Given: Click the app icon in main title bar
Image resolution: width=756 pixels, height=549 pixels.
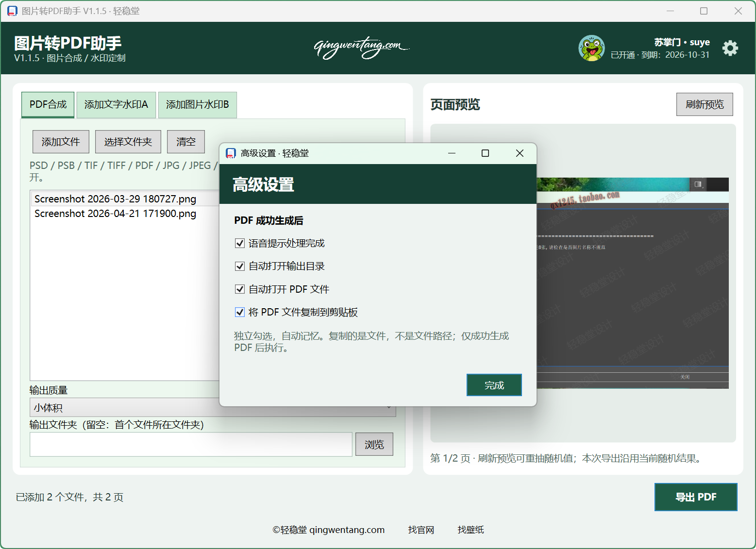Looking at the screenshot, I should tap(12, 11).
